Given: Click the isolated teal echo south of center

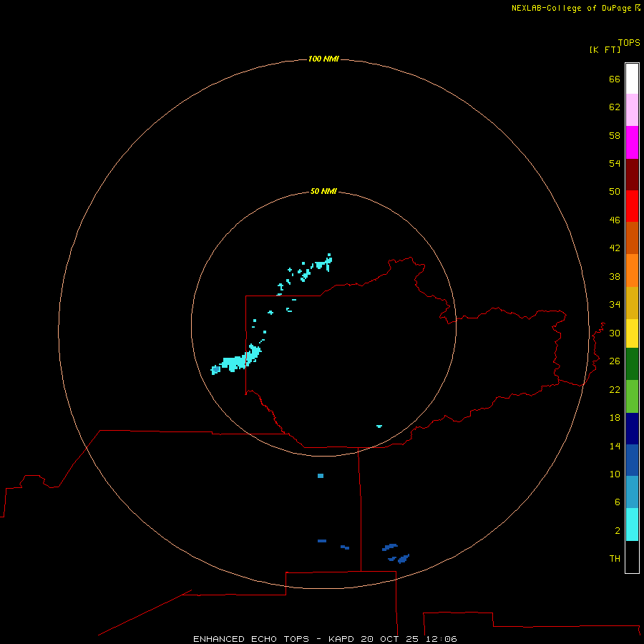Looking at the screenshot, I should [x=321, y=476].
